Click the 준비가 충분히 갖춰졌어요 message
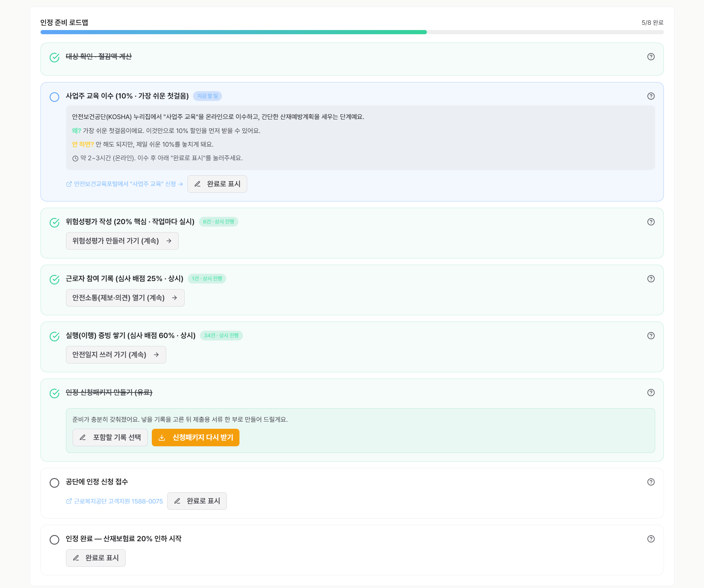Screen dimensions: 704x588 pos(180,419)
